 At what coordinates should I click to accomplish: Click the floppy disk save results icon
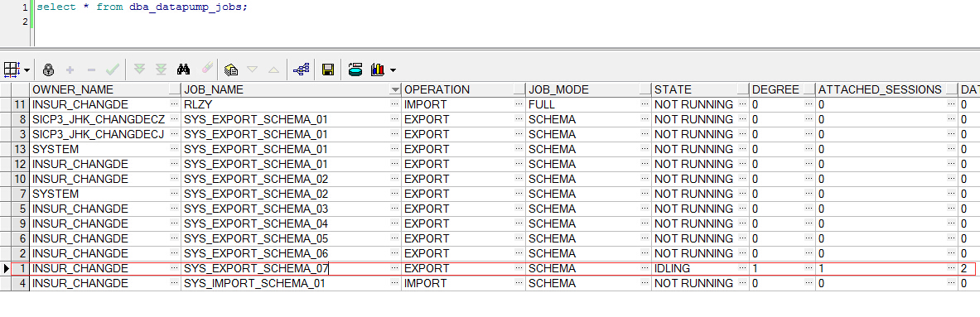327,70
